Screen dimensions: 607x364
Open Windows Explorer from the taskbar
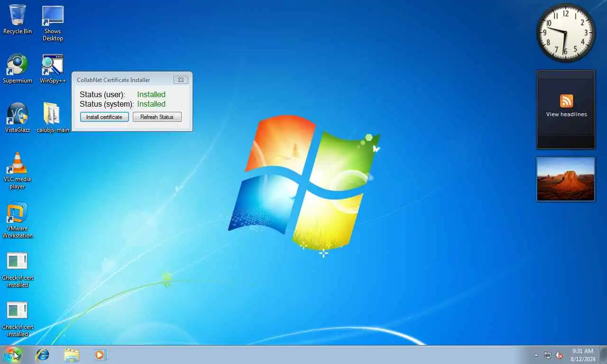[72, 355]
